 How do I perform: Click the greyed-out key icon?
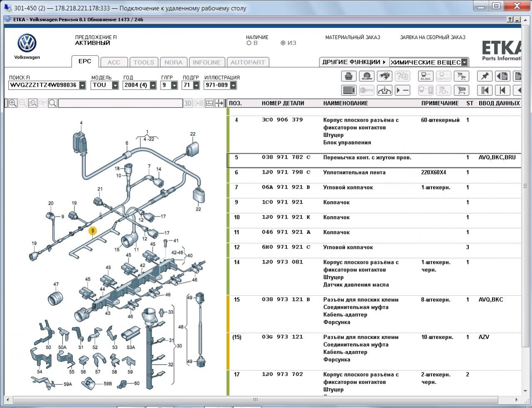pyautogui.click(x=366, y=90)
